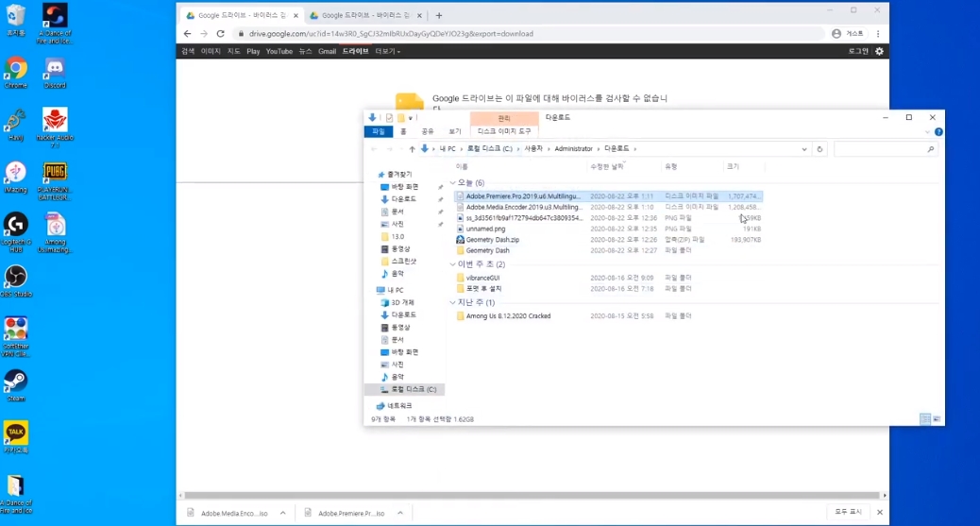Click the Explorer search box
The image size is (980, 526).
pos(886,149)
